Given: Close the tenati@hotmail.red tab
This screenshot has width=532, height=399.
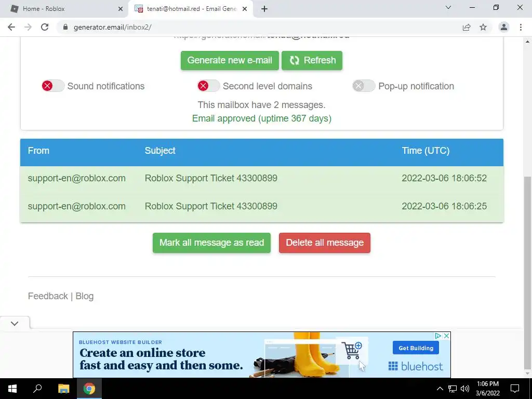Looking at the screenshot, I should pos(245,9).
